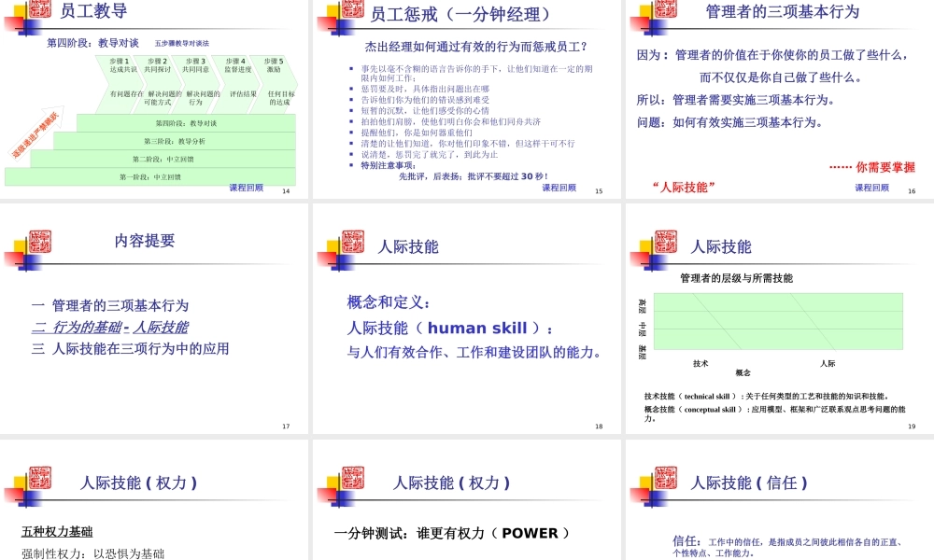Select 三 人际技能在三项行为中的应用 outline item

point(130,349)
